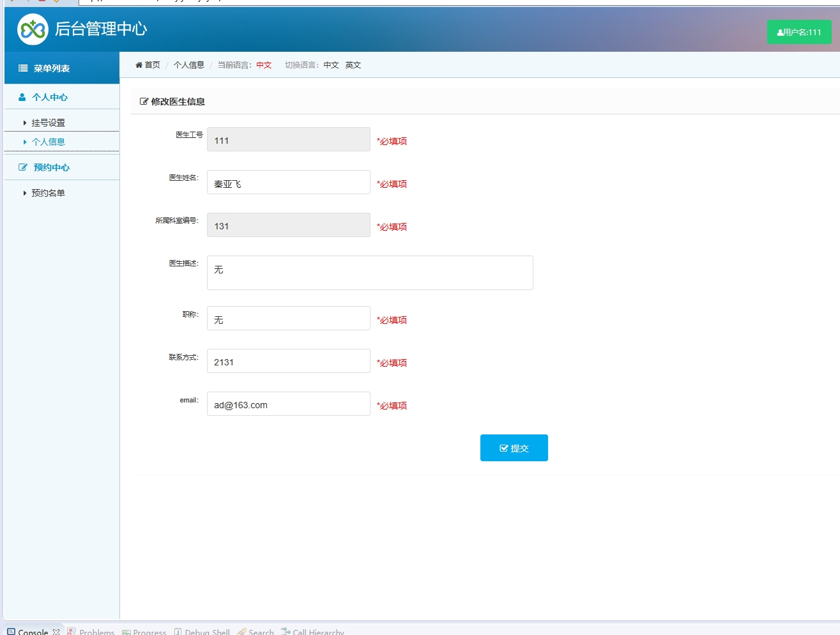Open the 用户名:111 user button
Viewport: 840px width, 635px height.
799,32
